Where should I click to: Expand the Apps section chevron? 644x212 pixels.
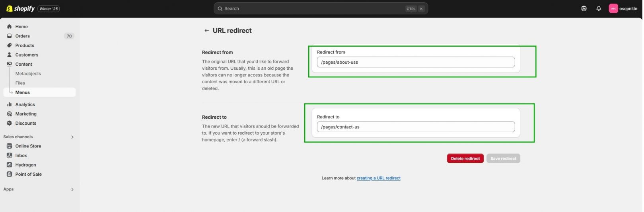(x=72, y=190)
